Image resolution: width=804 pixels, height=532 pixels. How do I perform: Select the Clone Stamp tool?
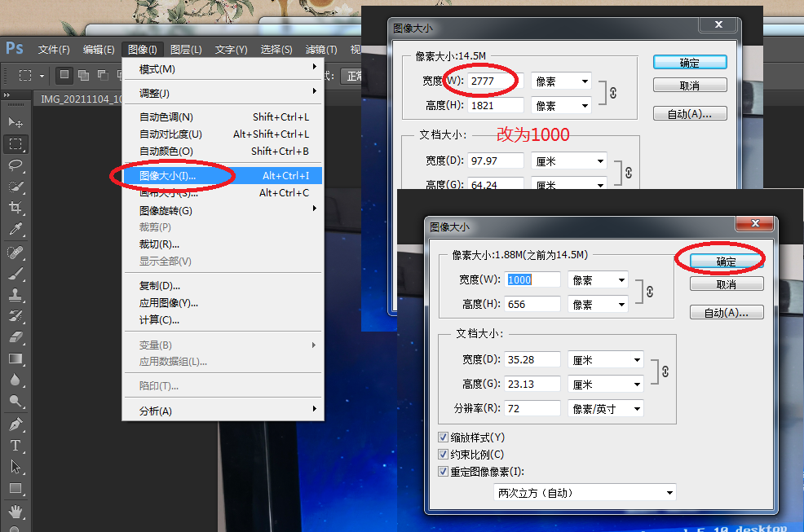click(15, 295)
